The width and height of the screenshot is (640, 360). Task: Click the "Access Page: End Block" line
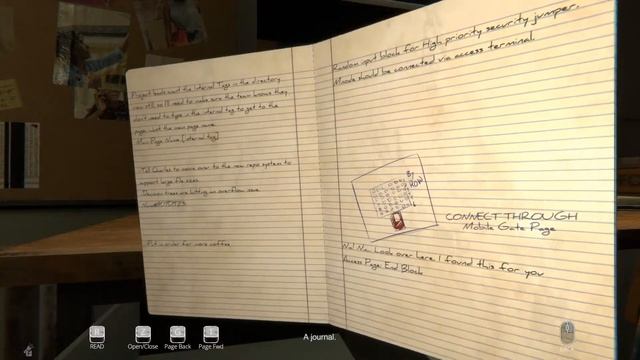point(383,265)
